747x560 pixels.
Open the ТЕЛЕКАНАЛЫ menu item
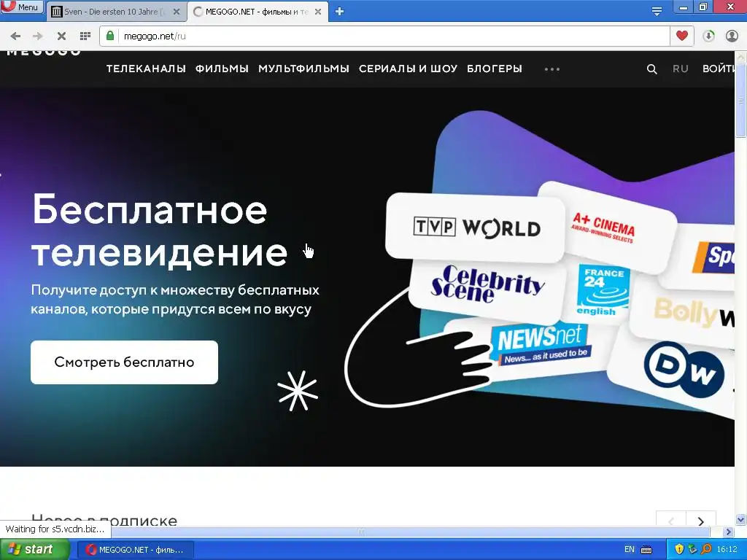click(146, 69)
